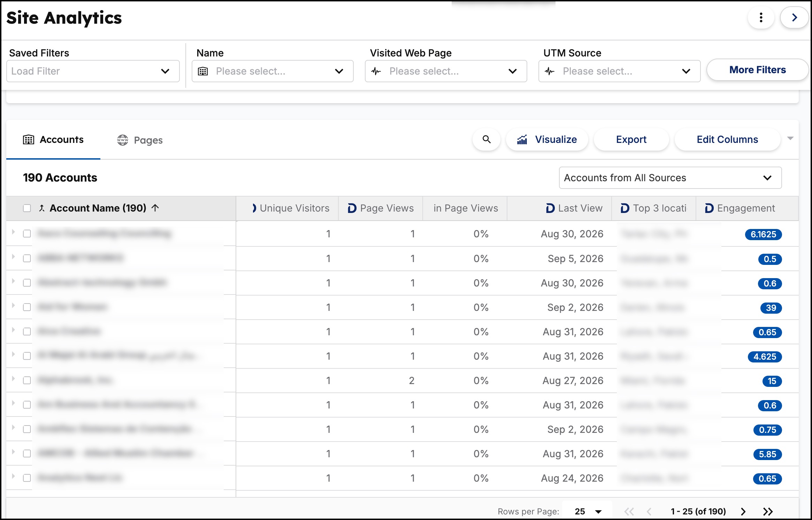The width and height of the screenshot is (812, 520).
Task: Open the Visited Web Page dropdown
Action: 446,71
